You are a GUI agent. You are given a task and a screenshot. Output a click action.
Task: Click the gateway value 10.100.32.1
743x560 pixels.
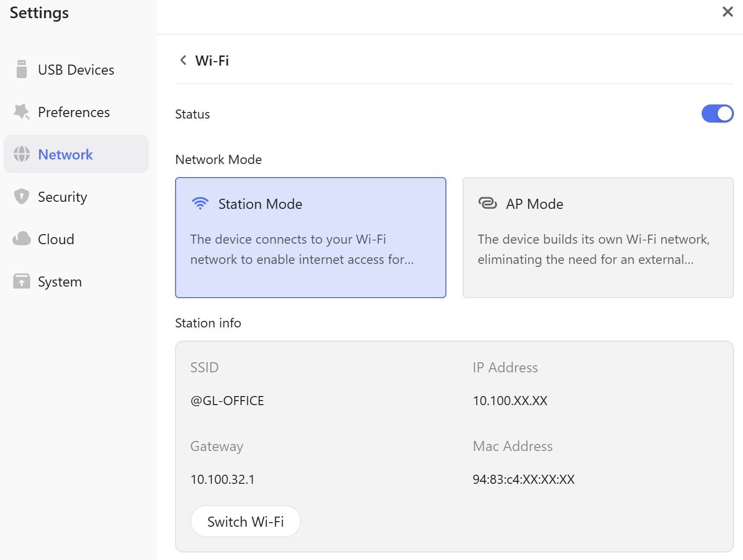click(x=222, y=479)
